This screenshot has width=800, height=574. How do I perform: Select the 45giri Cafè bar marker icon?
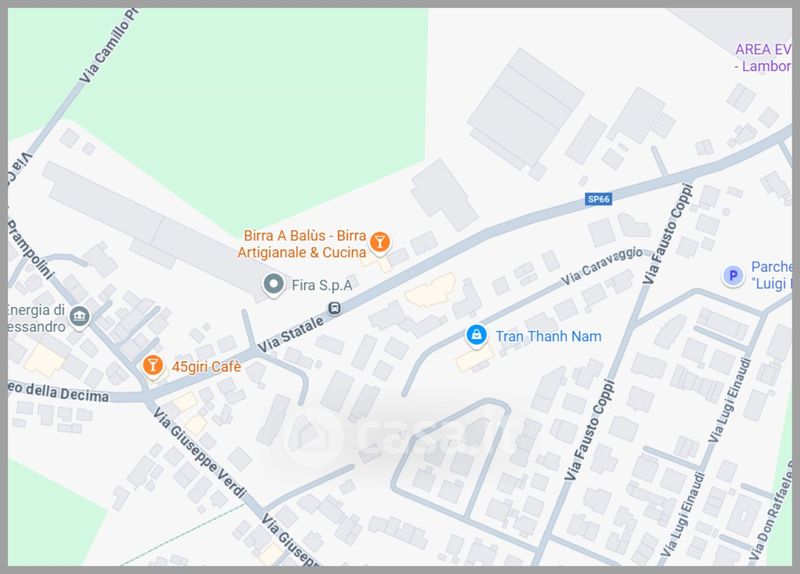pyautogui.click(x=152, y=365)
